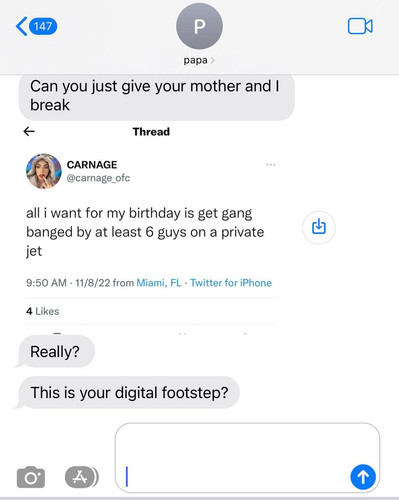Select the 'Really?' message bubble
Image resolution: width=399 pixels, height=500 pixels.
[55, 352]
